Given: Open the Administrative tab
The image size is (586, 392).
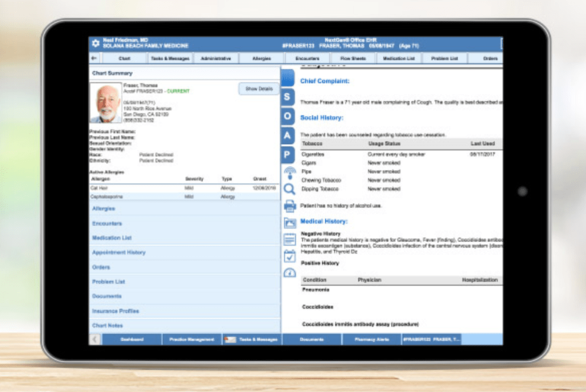Looking at the screenshot, I should click(216, 58).
